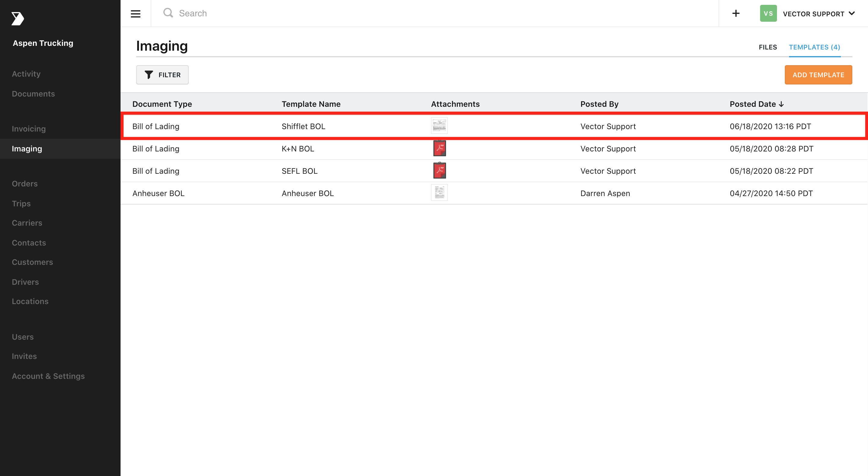Navigate to Locations
868x476 pixels.
point(30,301)
